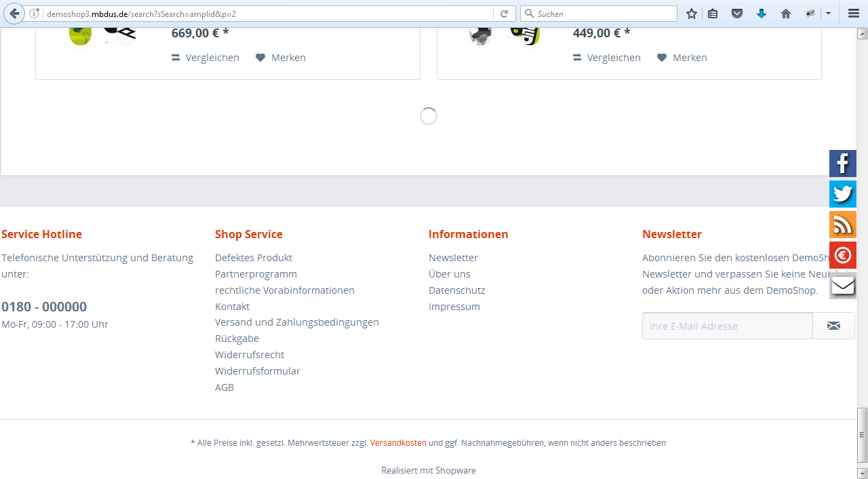Save page to Pocket
This screenshot has height=479, width=868.
737,14
